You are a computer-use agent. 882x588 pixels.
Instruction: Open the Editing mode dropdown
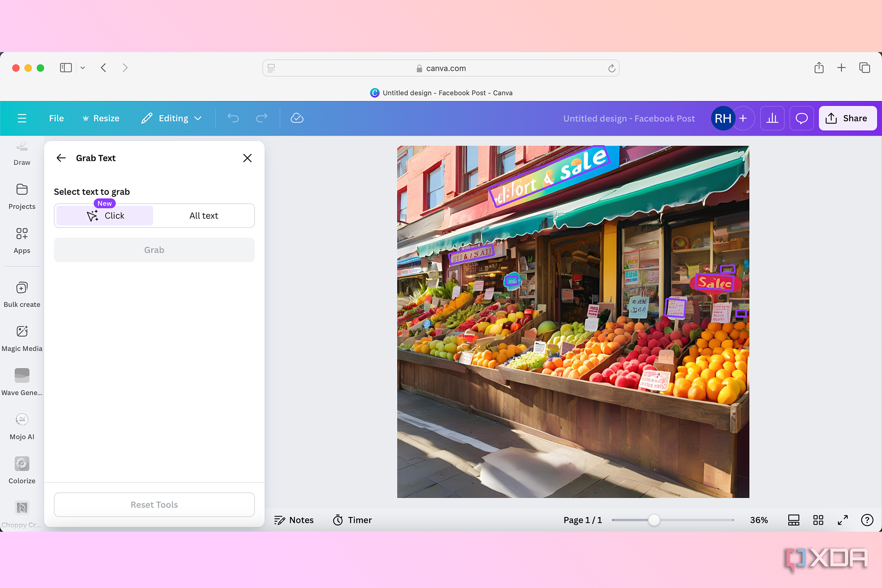click(172, 118)
